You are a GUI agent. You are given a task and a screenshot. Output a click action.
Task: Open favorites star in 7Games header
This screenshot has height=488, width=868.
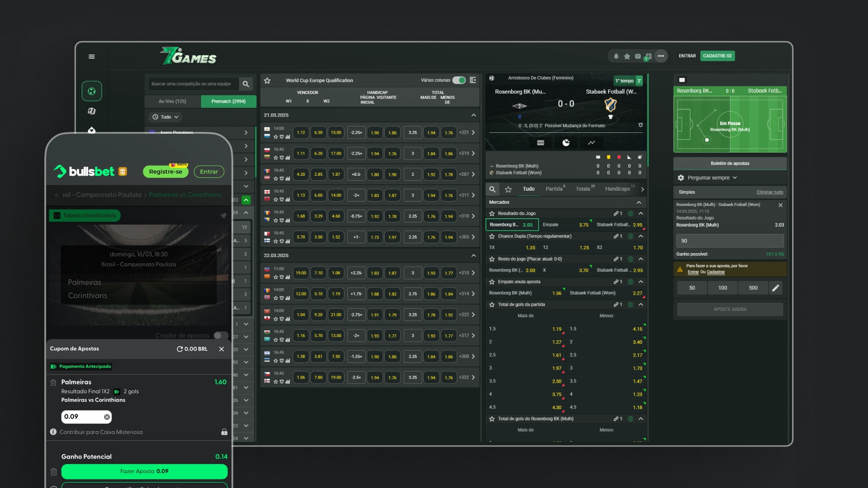click(627, 56)
